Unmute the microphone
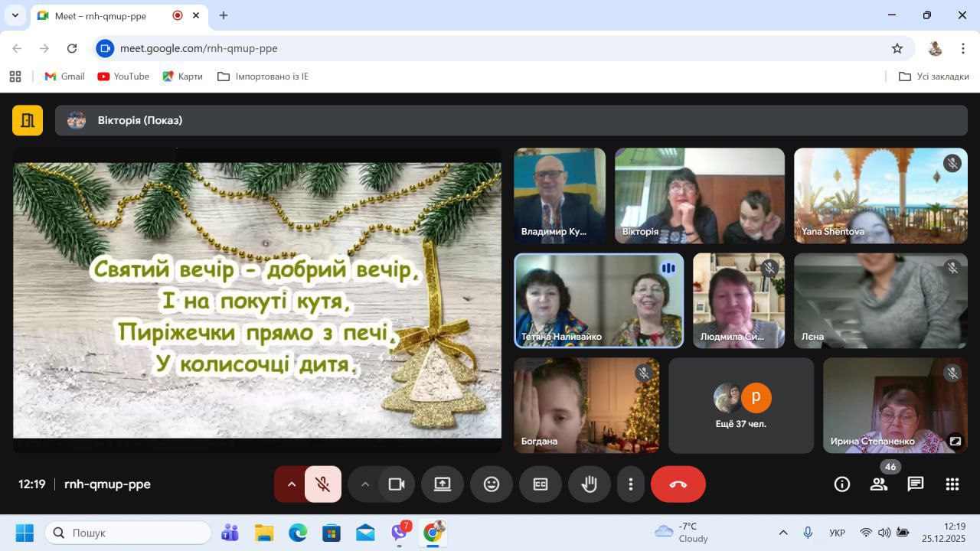 (x=323, y=484)
